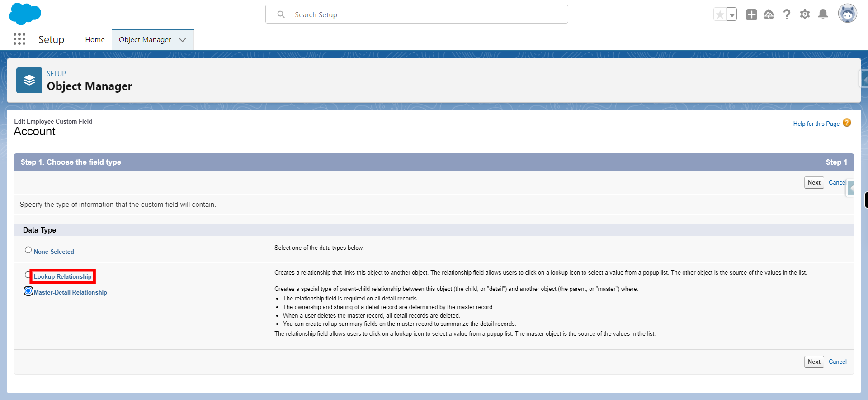Click the Object Manager page heading
The height and width of the screenshot is (400, 868).
90,86
